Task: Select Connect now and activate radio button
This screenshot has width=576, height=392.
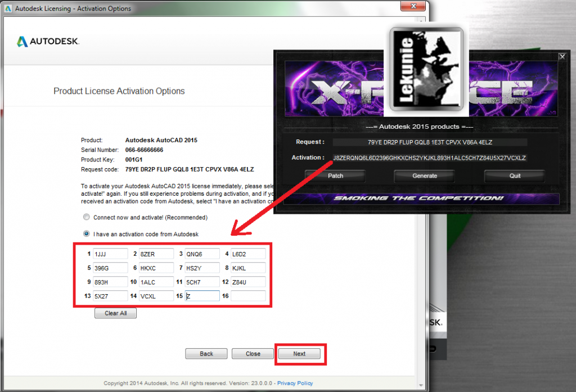Action: coord(86,217)
